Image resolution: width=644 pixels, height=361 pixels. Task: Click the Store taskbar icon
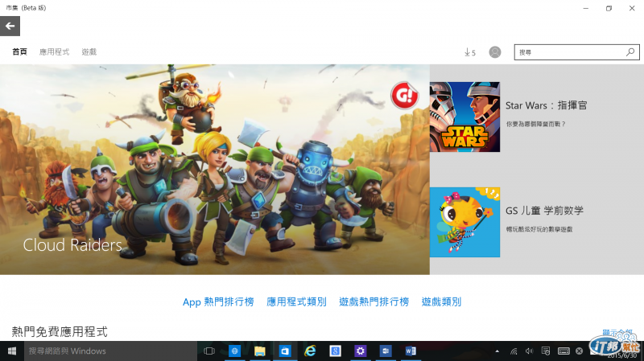(285, 351)
